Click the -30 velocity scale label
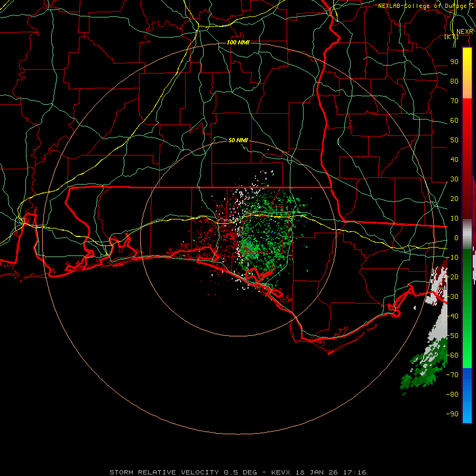Screen dimensions: 476x476 (x=452, y=297)
